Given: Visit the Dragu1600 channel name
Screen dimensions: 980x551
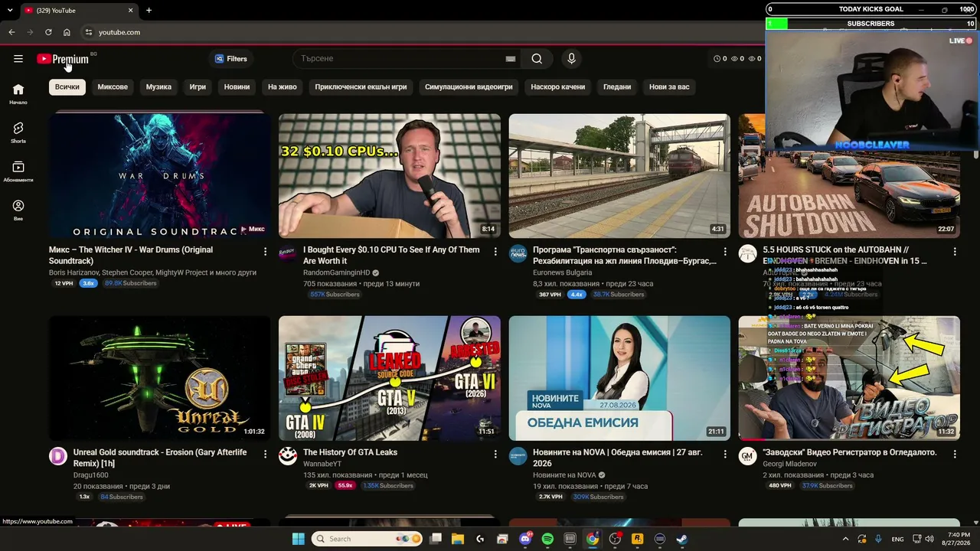Looking at the screenshot, I should tap(91, 475).
